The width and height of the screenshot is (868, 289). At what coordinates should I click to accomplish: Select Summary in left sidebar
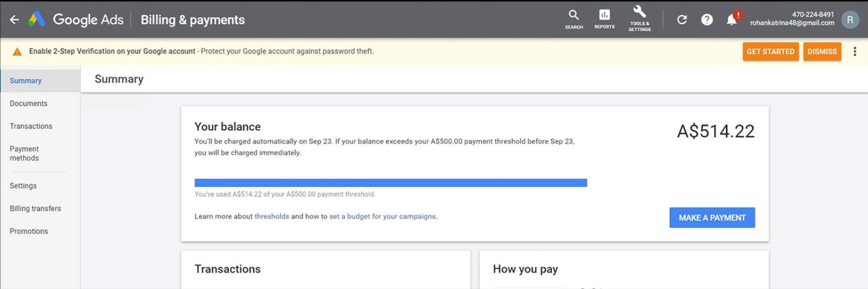26,81
